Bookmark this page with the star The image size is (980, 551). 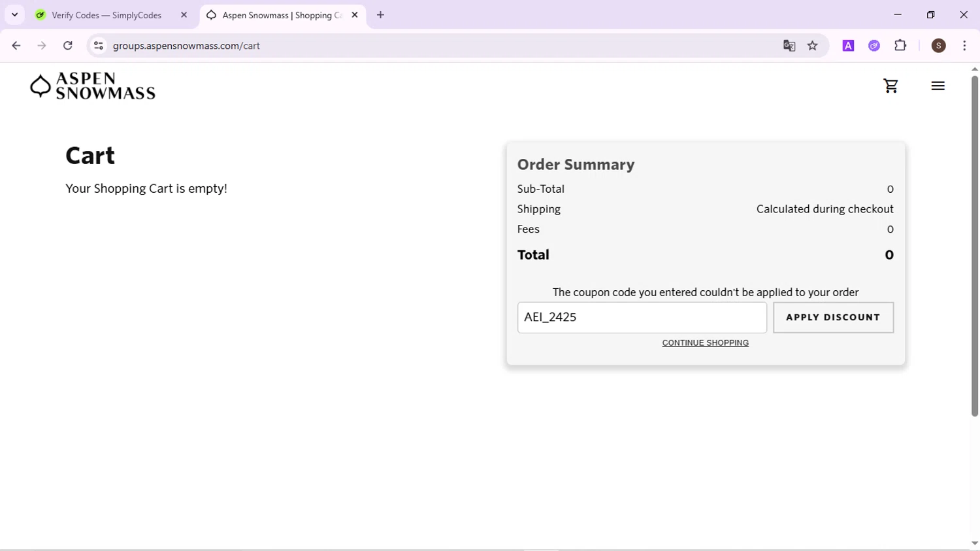click(x=813, y=46)
